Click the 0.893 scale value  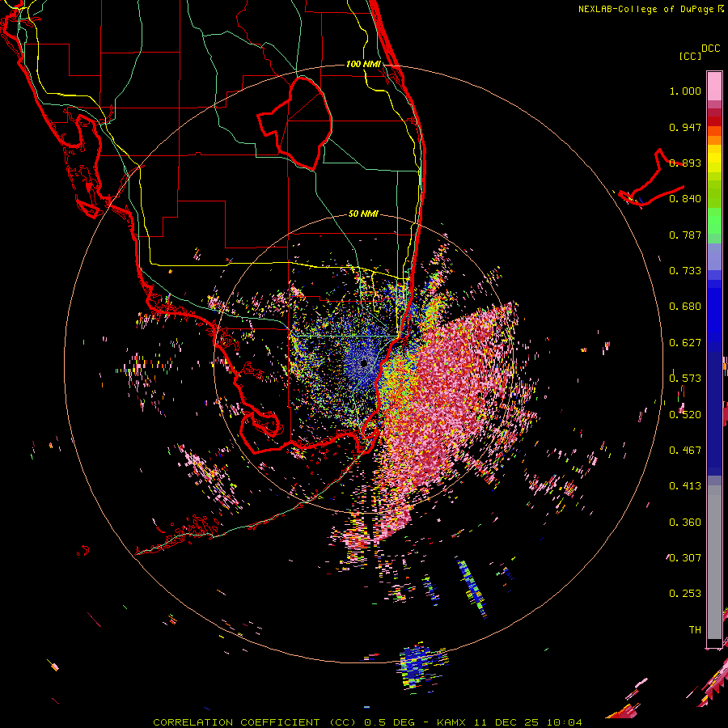coord(685,163)
